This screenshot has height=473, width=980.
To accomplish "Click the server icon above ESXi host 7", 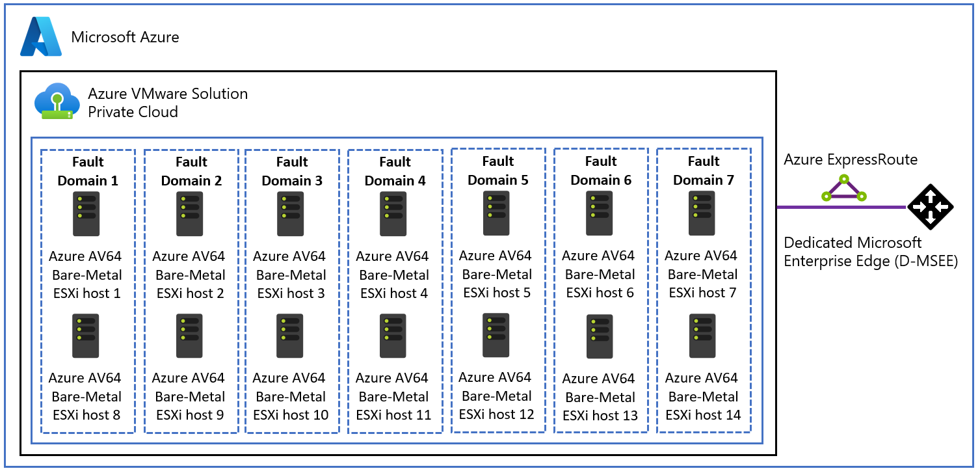I will point(702,213).
